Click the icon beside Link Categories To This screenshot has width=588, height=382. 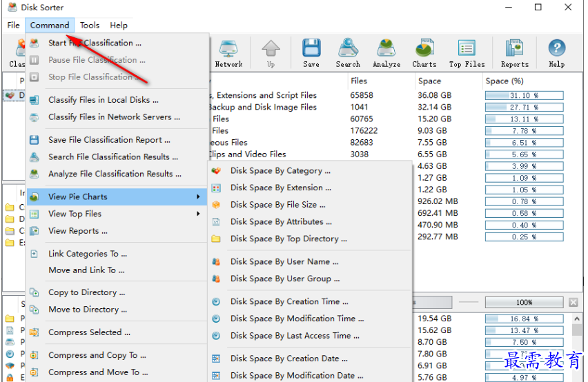tap(34, 254)
